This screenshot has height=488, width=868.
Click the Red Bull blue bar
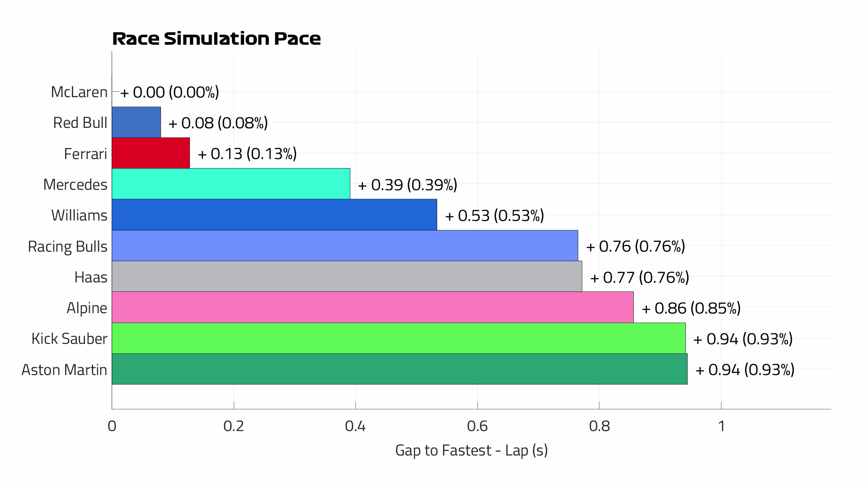tap(136, 122)
